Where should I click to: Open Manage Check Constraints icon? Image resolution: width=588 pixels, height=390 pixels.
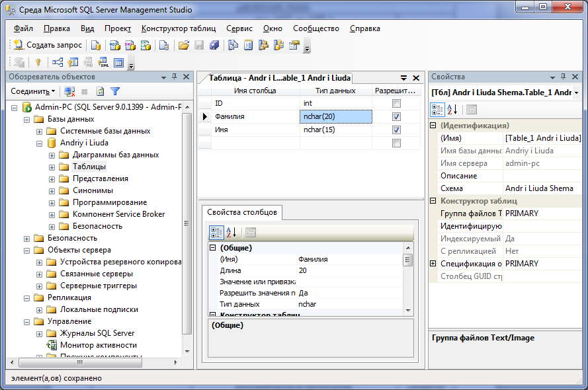tap(118, 62)
